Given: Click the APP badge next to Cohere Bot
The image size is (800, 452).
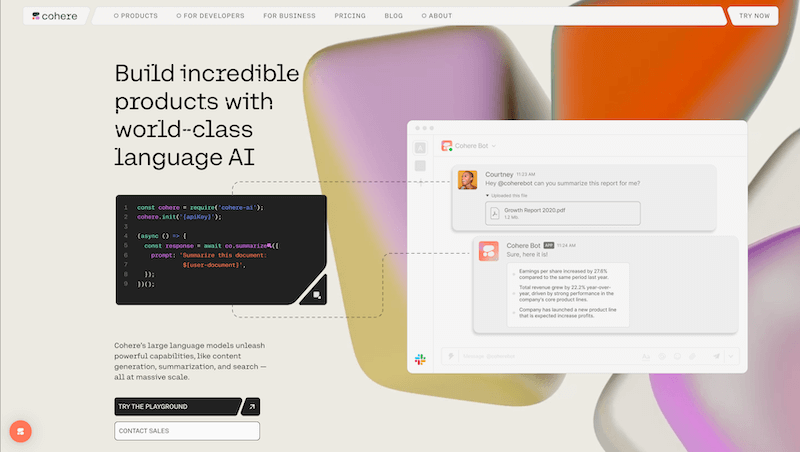Looking at the screenshot, I should click(x=548, y=245).
